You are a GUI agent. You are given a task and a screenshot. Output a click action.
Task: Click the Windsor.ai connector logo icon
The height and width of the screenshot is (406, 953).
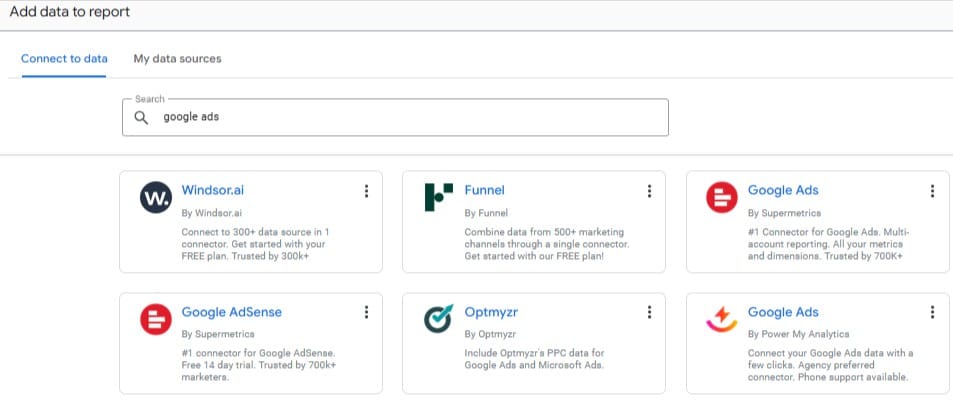tap(155, 198)
